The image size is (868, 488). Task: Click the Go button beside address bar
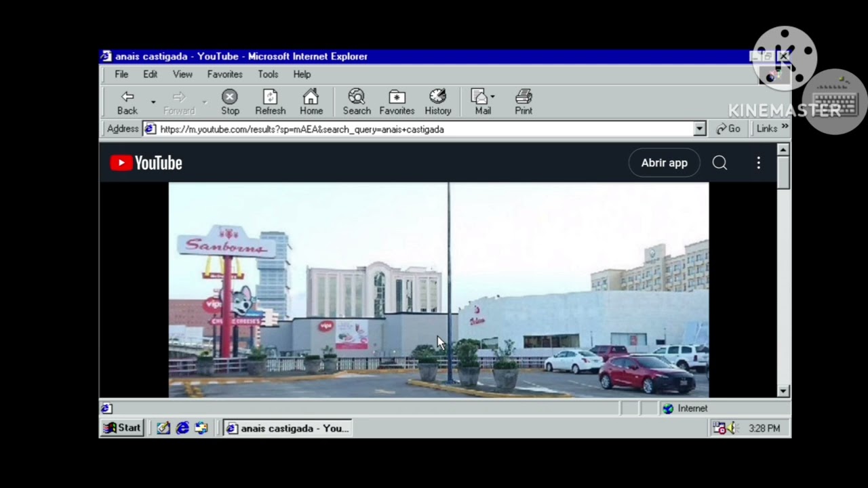(729, 129)
